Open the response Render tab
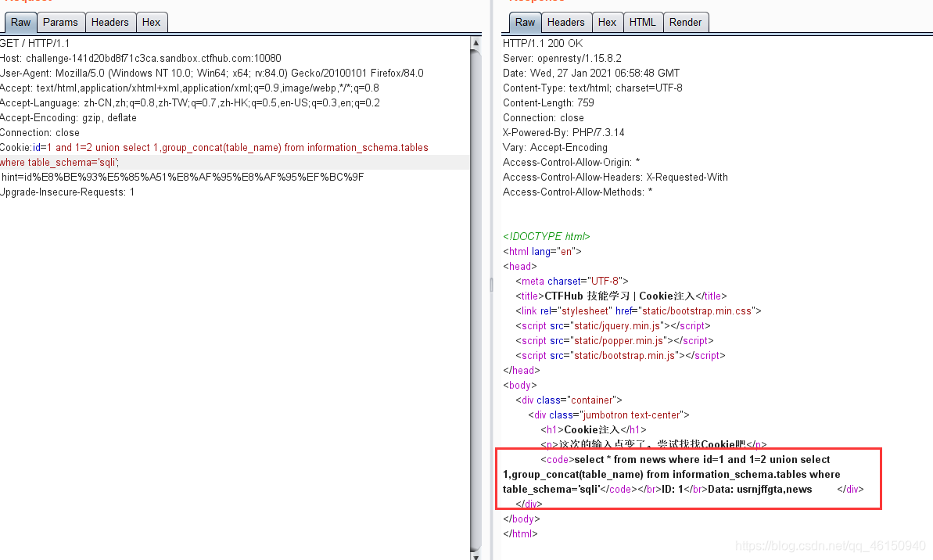The width and height of the screenshot is (933, 560). tap(685, 22)
